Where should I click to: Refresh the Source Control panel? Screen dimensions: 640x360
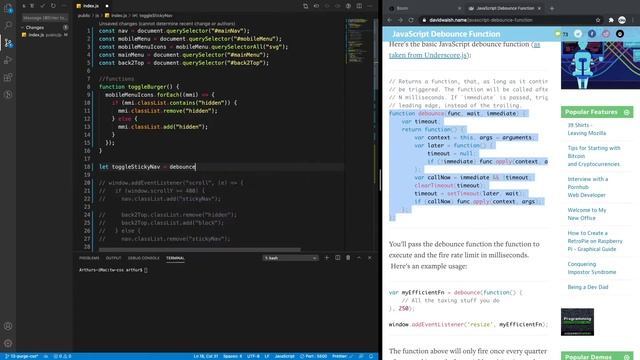coord(53,6)
